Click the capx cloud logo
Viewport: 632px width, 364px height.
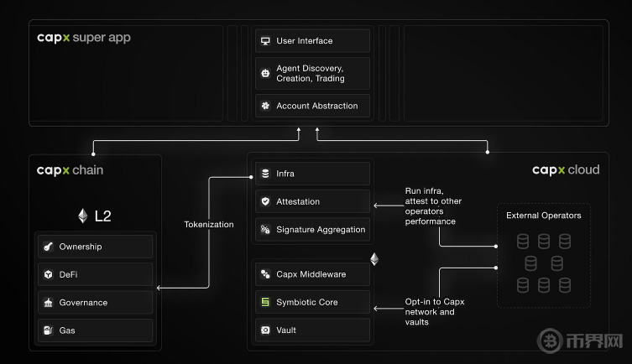coord(566,170)
